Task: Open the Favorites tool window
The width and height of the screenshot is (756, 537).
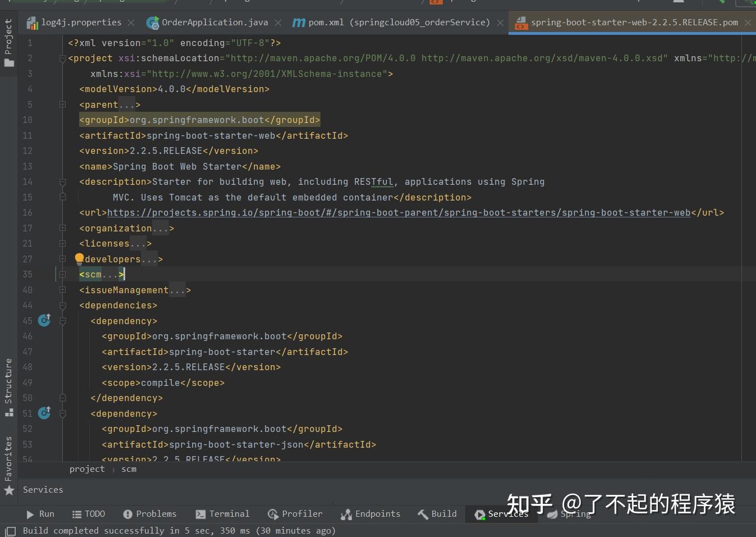Action: point(8,458)
